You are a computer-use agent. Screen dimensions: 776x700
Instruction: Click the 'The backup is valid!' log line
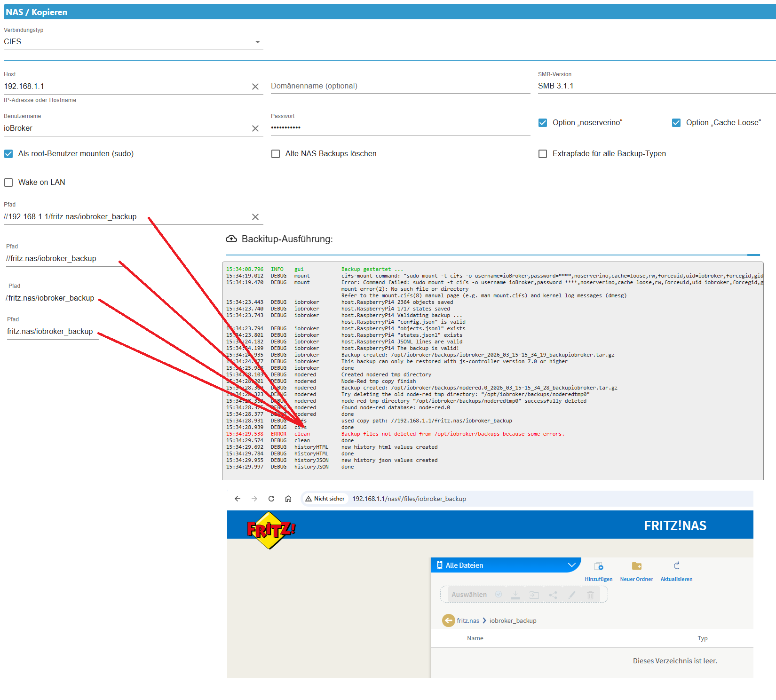coord(400,349)
